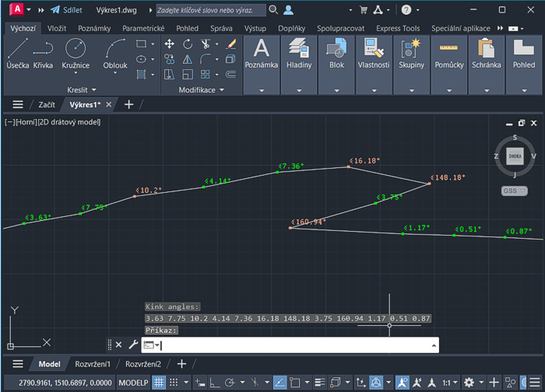Click the Schránka (clipboard) panel icon

pos(486,54)
